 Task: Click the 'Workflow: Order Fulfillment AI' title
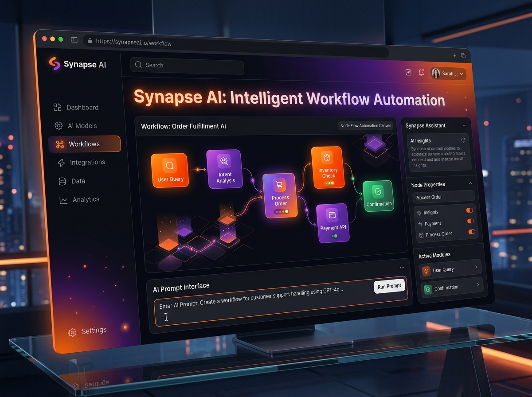(x=184, y=127)
